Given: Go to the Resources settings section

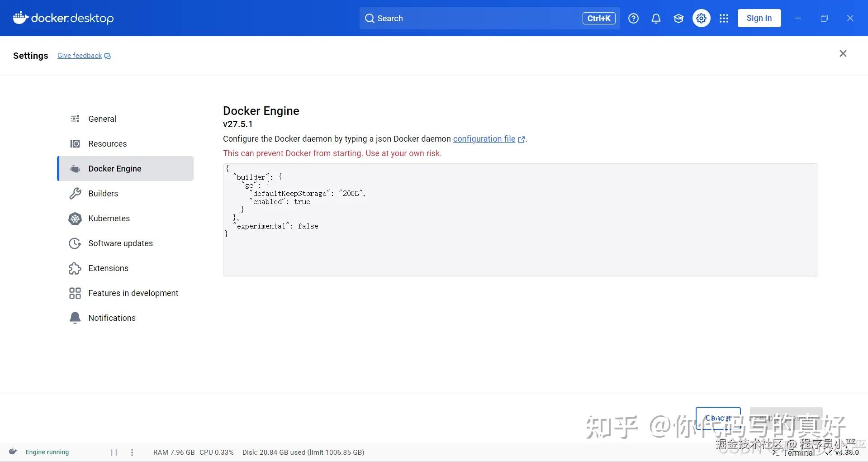Looking at the screenshot, I should (125, 143).
